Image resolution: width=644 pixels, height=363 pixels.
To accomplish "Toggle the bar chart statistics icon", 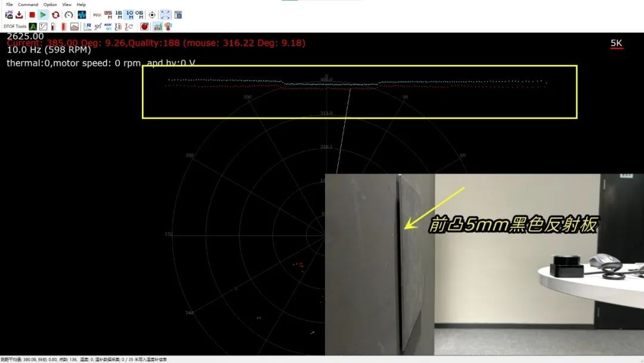I will (157, 27).
